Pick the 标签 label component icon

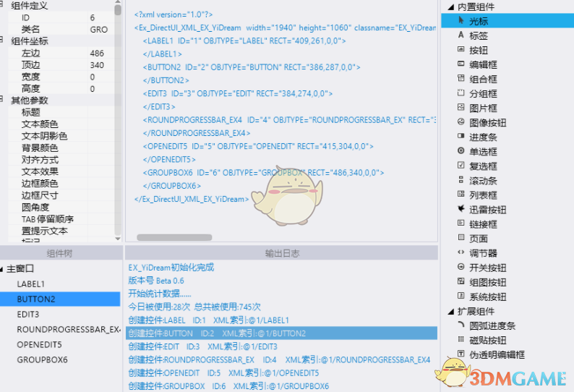pyautogui.click(x=461, y=35)
